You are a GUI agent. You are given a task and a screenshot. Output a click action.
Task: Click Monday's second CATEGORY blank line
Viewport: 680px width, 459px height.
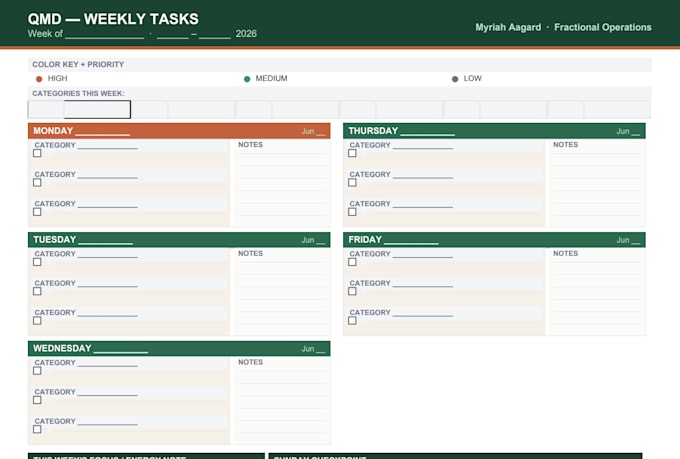[108, 175]
